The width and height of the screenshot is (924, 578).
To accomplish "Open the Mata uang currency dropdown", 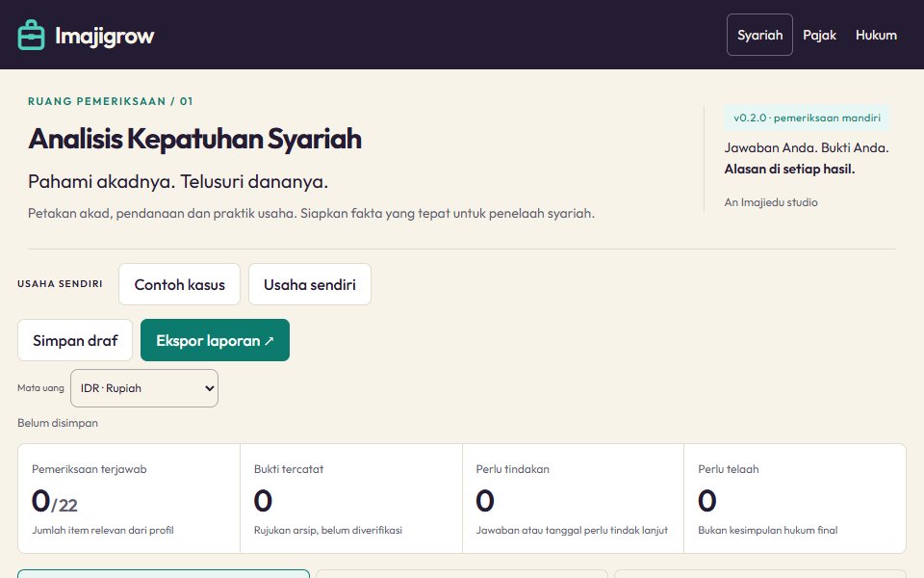I will (144, 388).
